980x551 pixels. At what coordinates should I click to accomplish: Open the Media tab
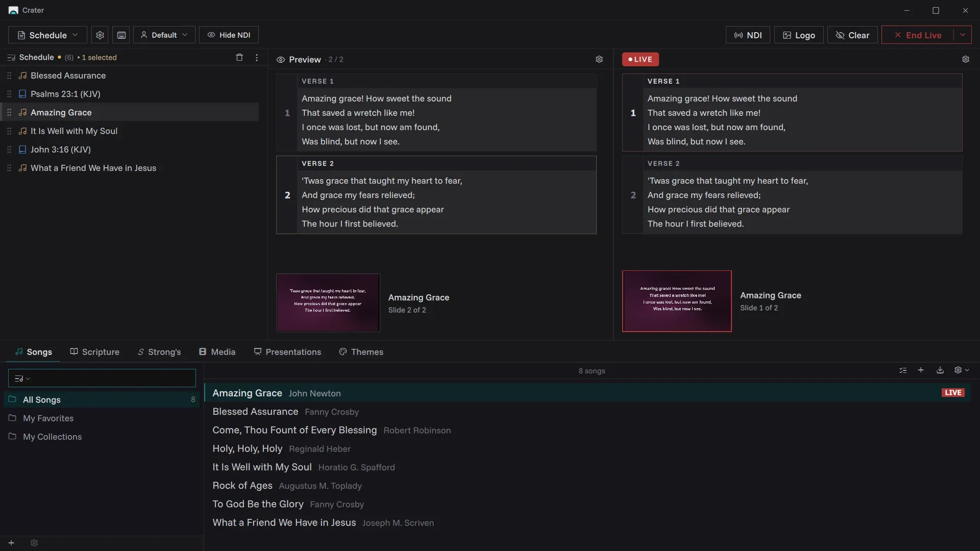pyautogui.click(x=217, y=352)
